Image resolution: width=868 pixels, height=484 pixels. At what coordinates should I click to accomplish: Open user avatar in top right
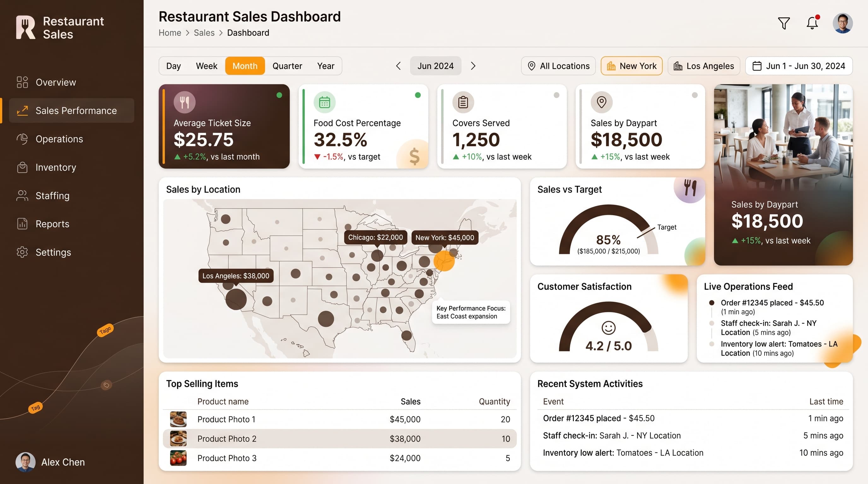point(842,23)
